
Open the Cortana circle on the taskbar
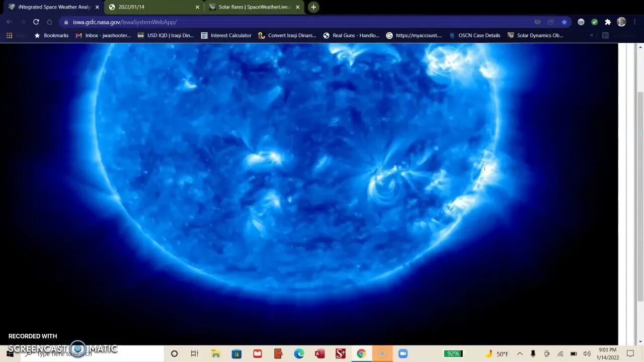click(174, 354)
